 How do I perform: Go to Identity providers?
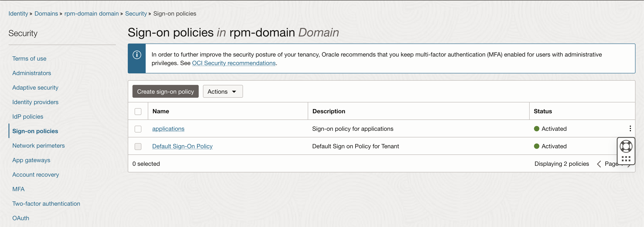pos(35,102)
